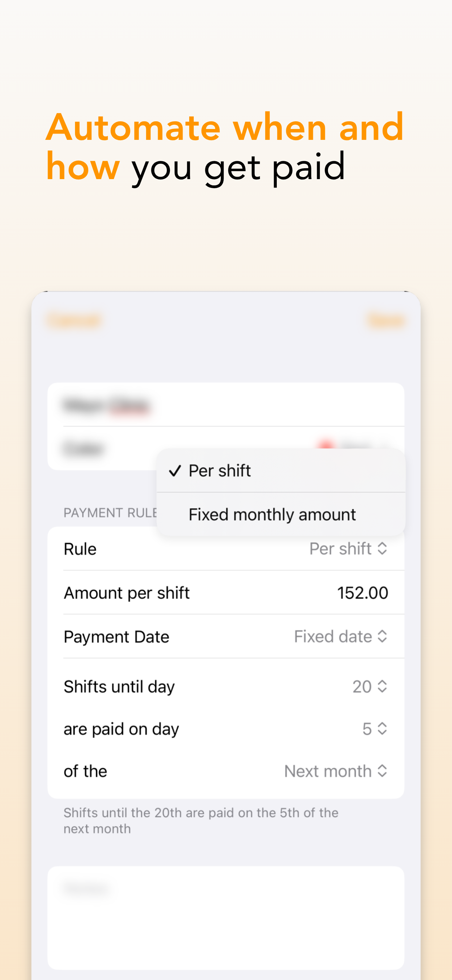Click the chevron icon beside Next month
Screen dimensions: 452x980
(382, 771)
